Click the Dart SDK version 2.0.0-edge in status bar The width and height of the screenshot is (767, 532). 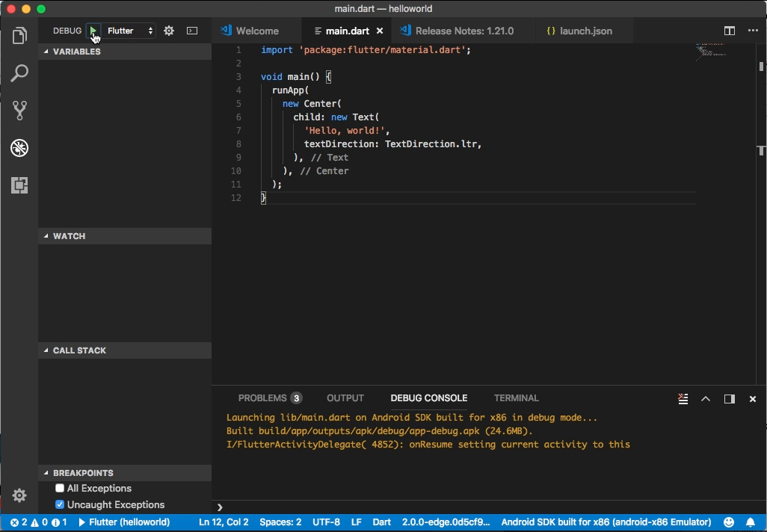point(446,522)
